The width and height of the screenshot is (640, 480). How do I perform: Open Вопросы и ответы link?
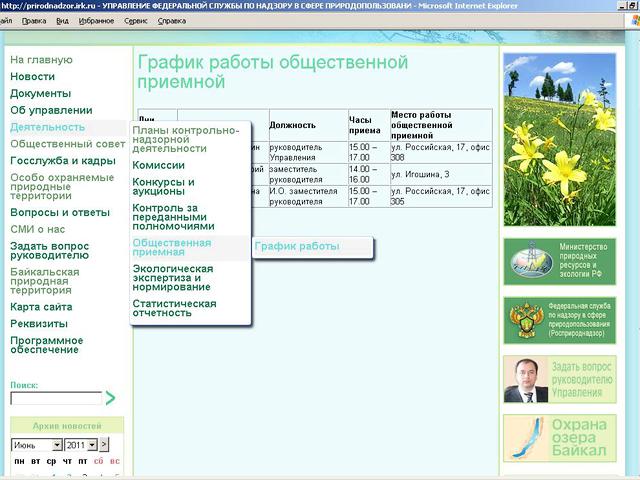point(60,212)
